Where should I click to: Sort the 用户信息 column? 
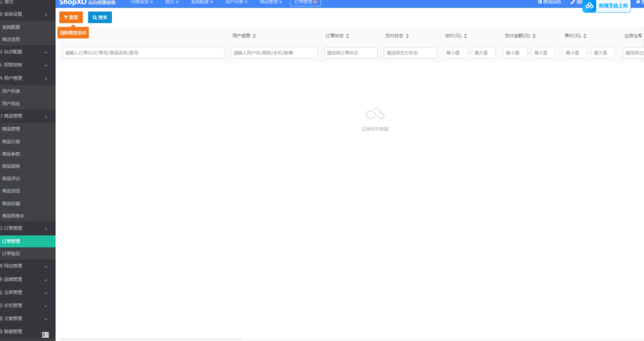[x=254, y=36]
